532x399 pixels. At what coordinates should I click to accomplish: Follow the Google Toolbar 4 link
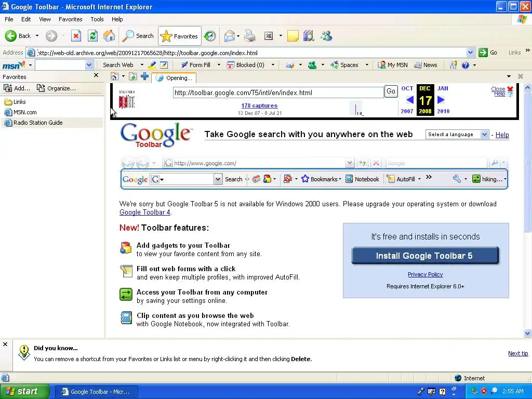pyautogui.click(x=145, y=212)
